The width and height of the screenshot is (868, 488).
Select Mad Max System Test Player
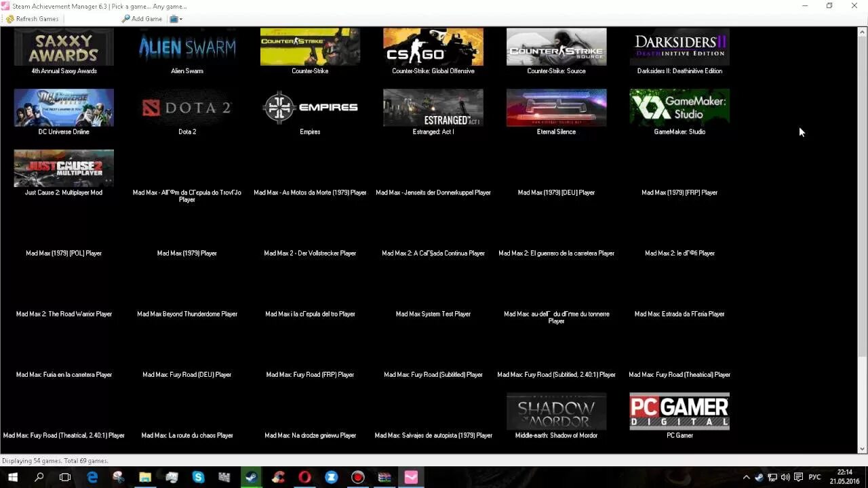click(433, 314)
